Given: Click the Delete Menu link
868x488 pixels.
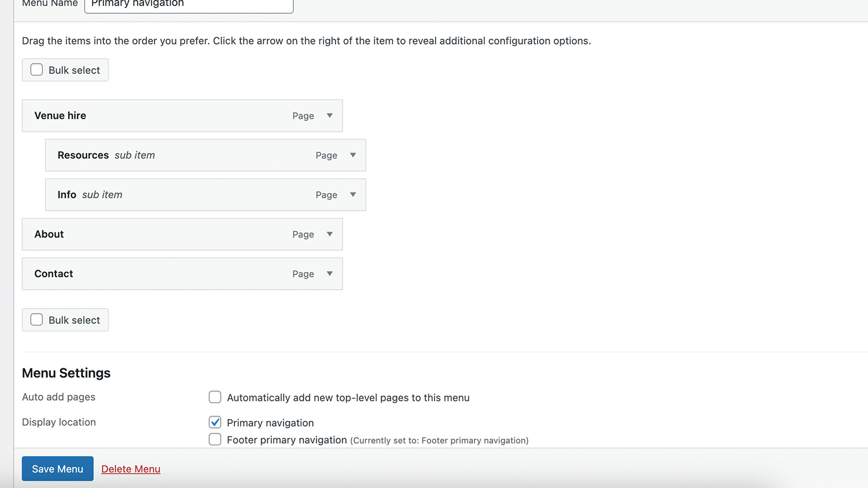Looking at the screenshot, I should [x=131, y=469].
